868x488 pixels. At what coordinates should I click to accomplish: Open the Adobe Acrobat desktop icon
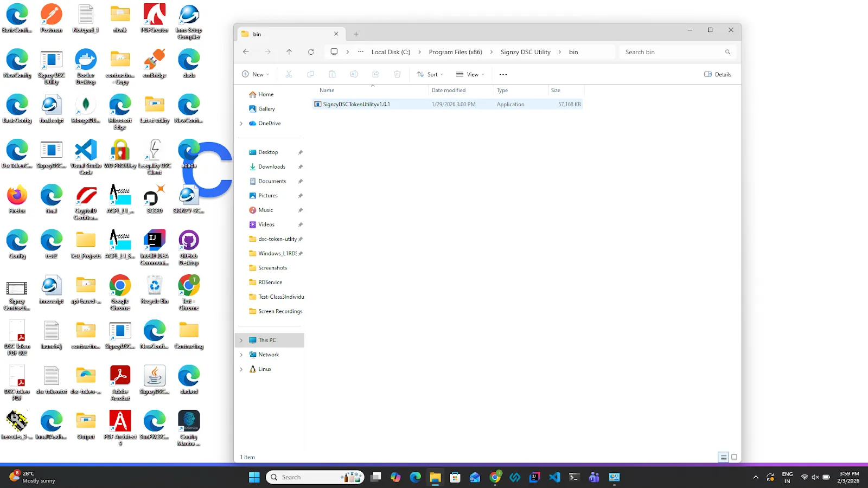click(x=120, y=383)
